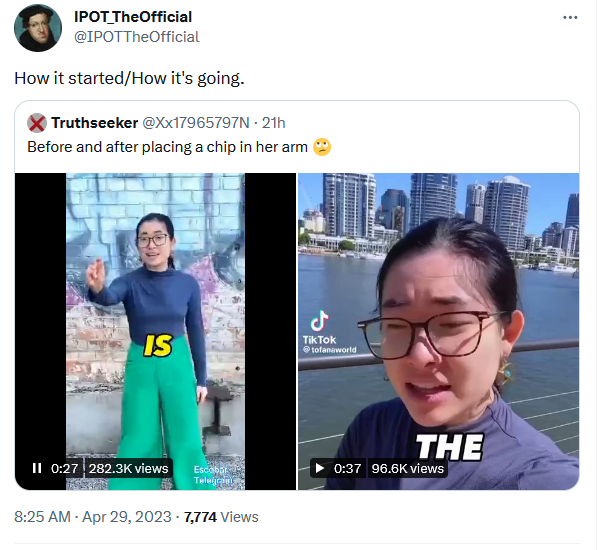607x550 pixels.
Task: Click the Escobar Telegram watermark
Action: (213, 475)
